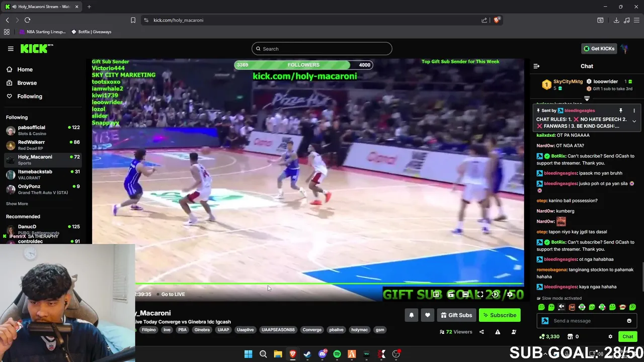Select the gsm tag
644x362 pixels.
click(380, 330)
